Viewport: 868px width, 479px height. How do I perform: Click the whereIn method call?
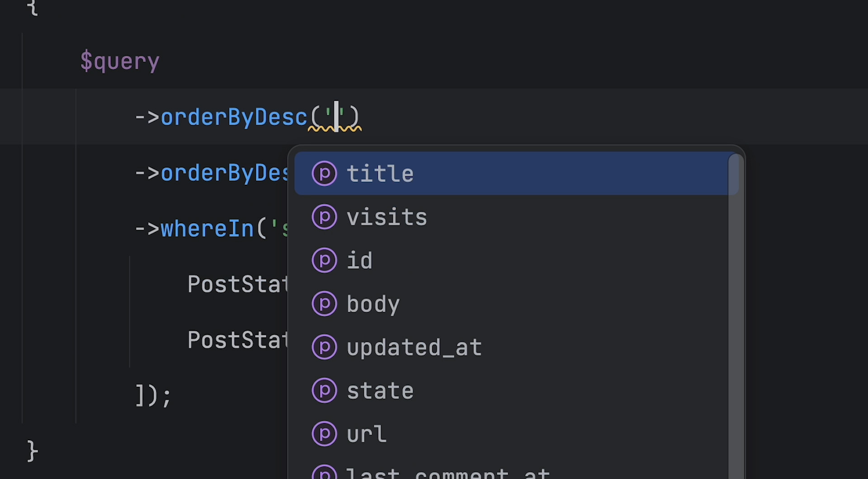[x=207, y=229]
